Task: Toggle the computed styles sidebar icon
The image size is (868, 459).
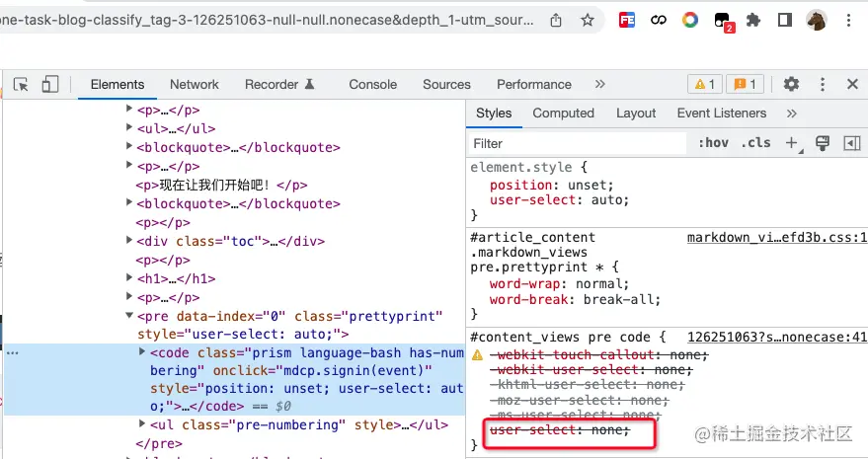Action: pyautogui.click(x=851, y=143)
